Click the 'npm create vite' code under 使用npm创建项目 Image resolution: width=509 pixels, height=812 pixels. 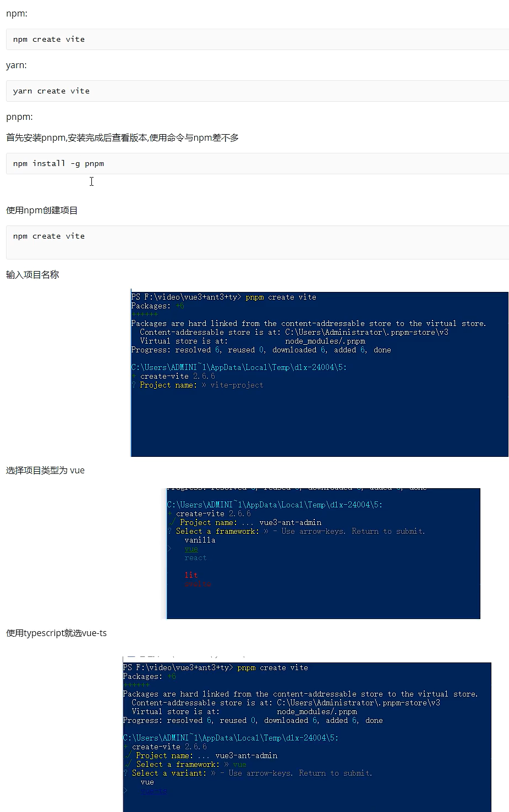click(257, 242)
